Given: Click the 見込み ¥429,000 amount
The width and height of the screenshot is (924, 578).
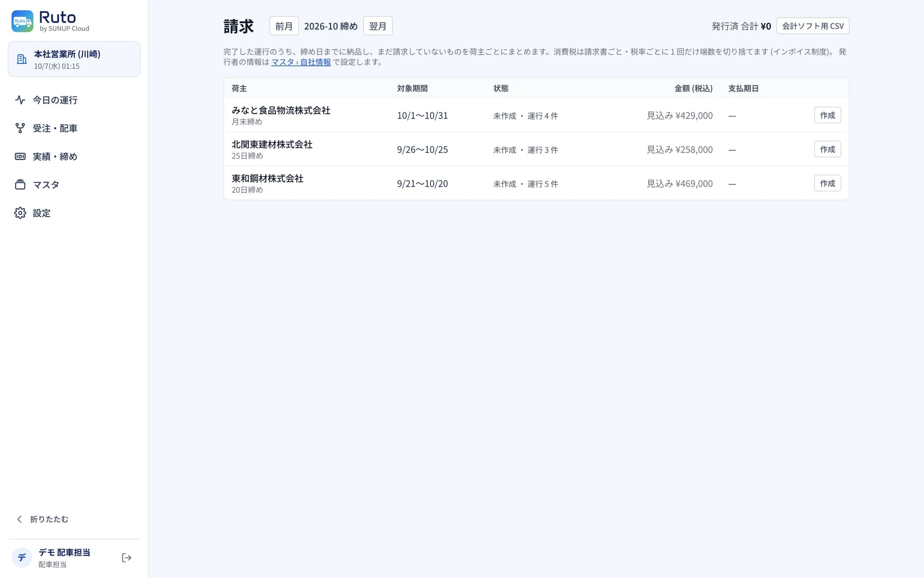Looking at the screenshot, I should coord(679,116).
